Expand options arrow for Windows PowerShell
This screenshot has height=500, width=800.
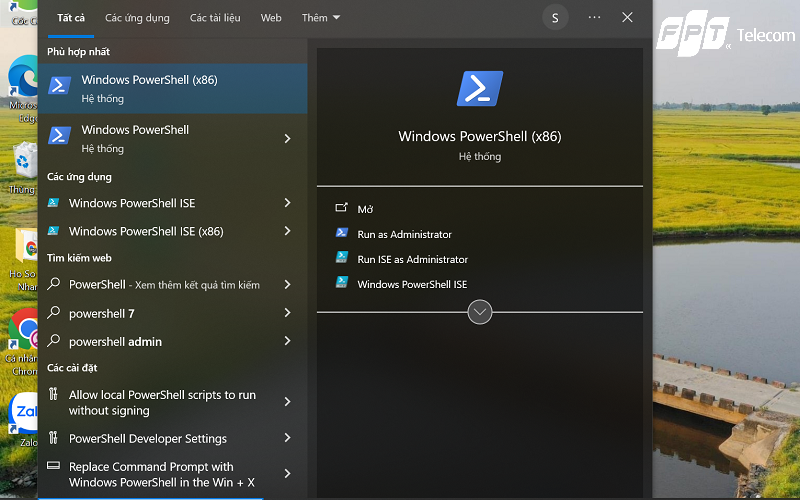[287, 138]
